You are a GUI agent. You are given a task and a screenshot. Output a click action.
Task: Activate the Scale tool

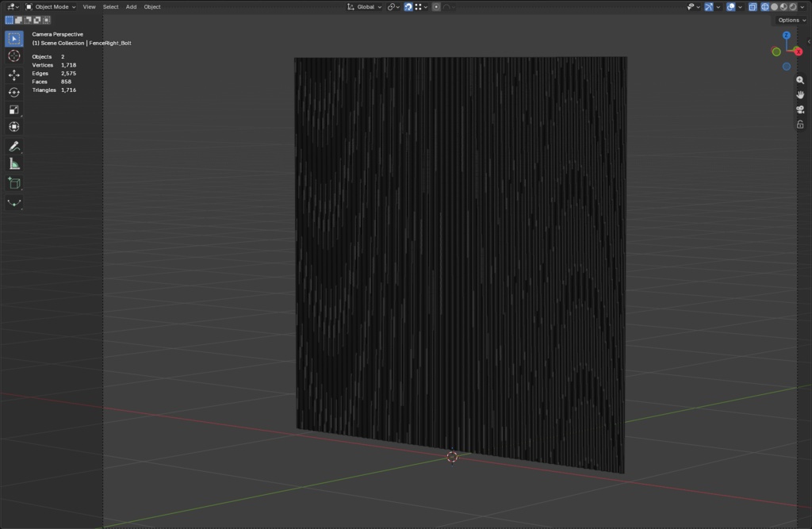pos(14,109)
